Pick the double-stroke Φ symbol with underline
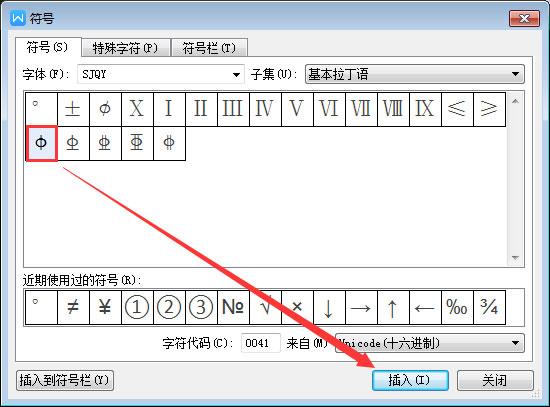 [105, 144]
